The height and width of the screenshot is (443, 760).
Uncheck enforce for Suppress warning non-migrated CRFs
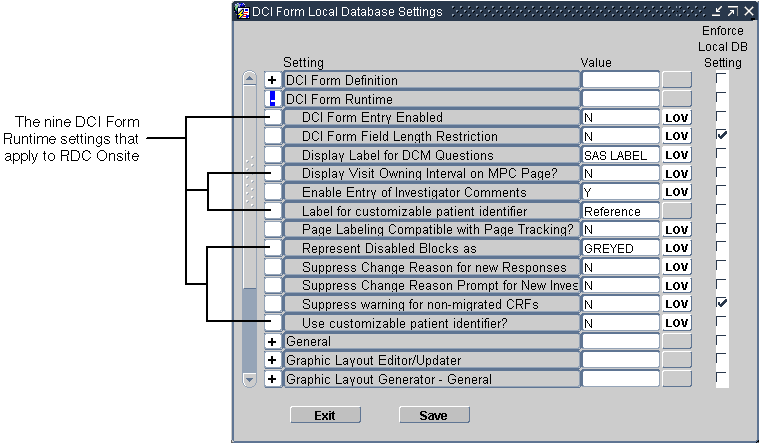(721, 302)
